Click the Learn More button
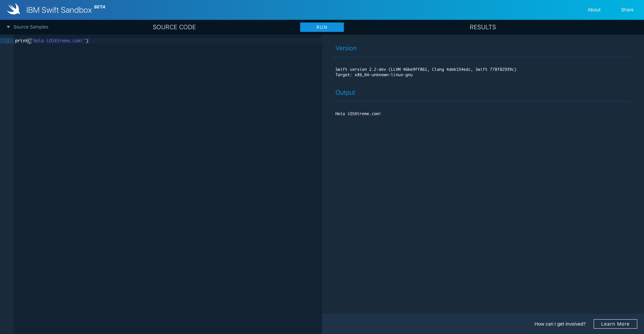Image resolution: width=644 pixels, height=334 pixels. click(x=615, y=324)
